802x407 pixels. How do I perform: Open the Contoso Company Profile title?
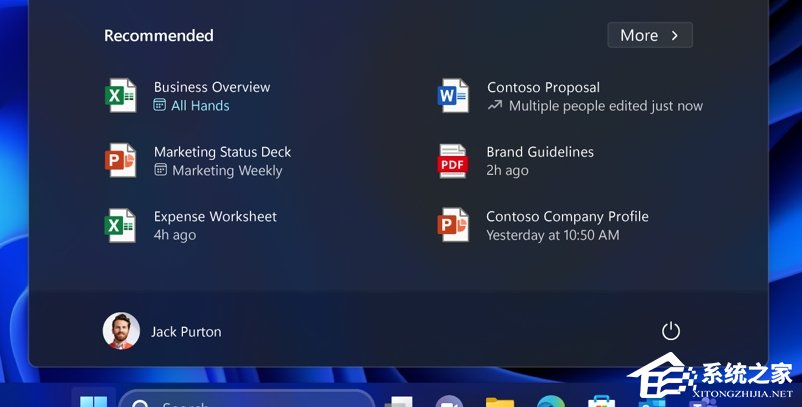click(x=567, y=216)
